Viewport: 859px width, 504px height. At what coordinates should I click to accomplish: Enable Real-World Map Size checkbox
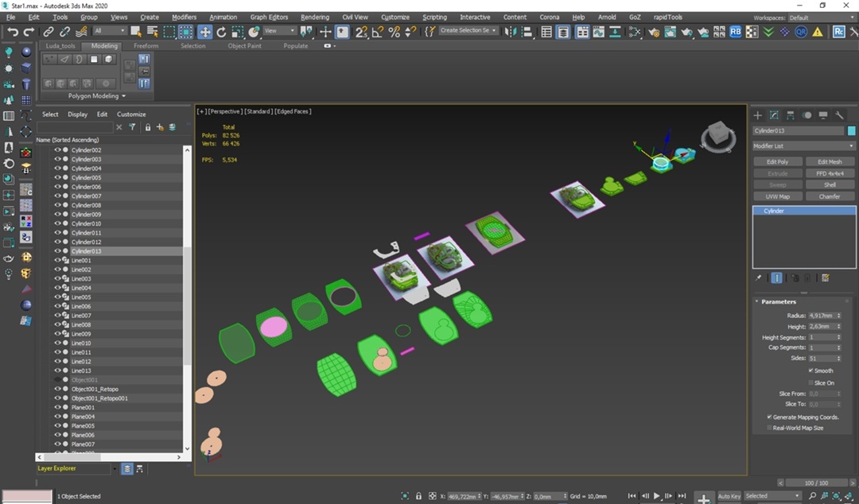click(769, 428)
